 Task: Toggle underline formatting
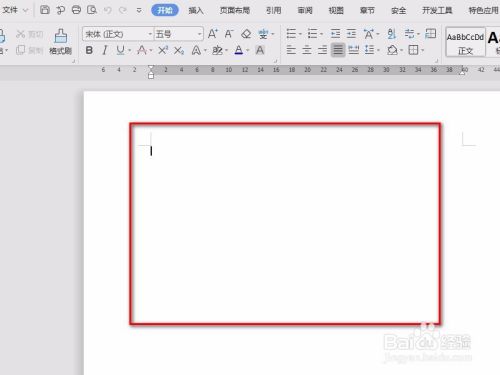pos(120,50)
